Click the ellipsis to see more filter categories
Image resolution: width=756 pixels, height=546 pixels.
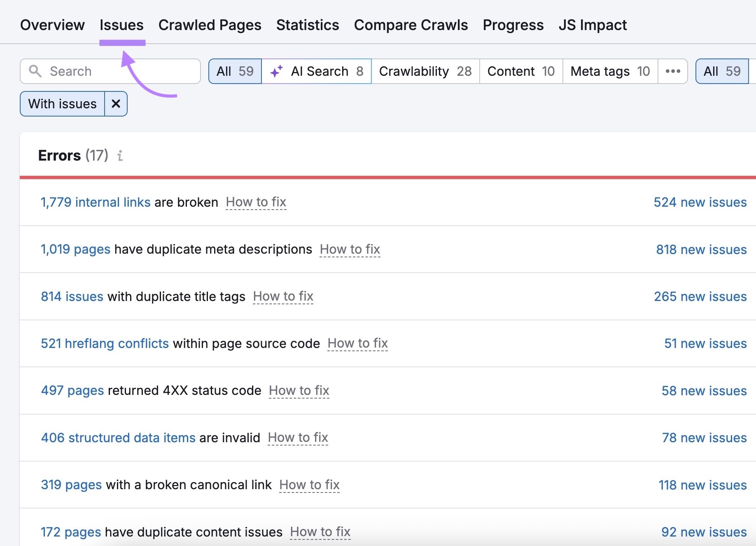click(672, 71)
